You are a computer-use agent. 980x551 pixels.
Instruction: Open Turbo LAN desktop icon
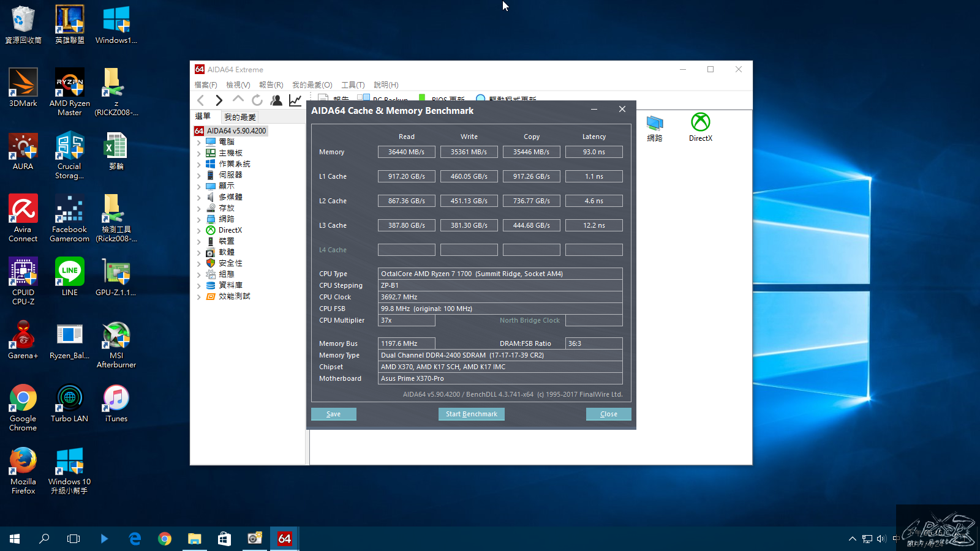coord(70,403)
